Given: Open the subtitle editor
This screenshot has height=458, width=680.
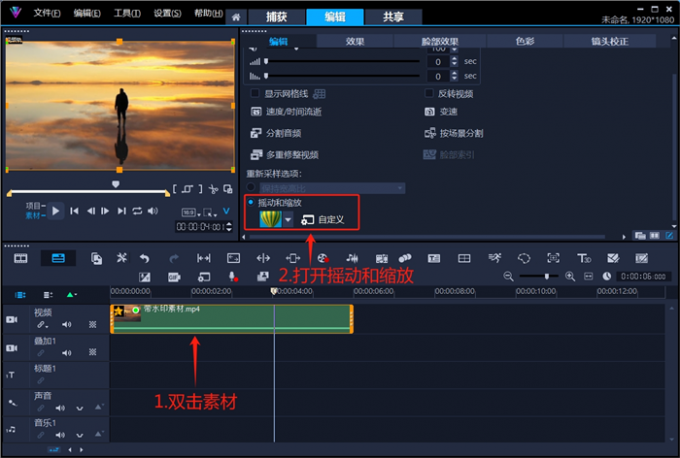Looking at the screenshot, I should [x=434, y=258].
